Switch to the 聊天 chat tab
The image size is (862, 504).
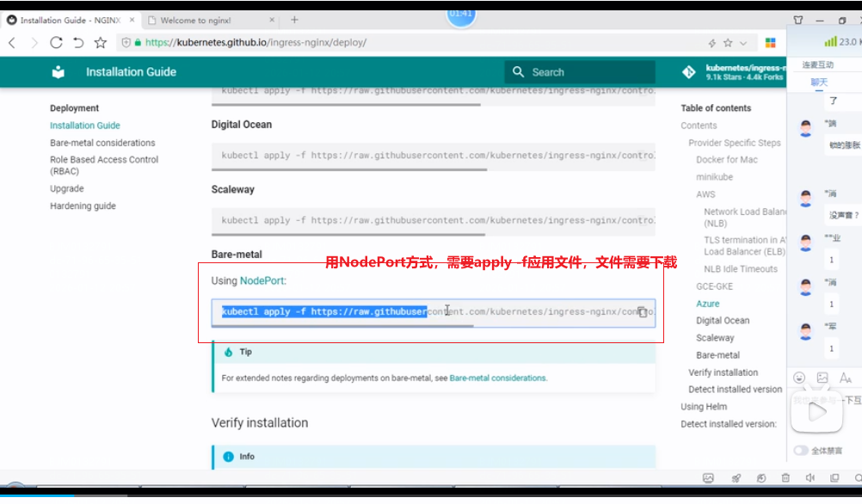point(819,83)
